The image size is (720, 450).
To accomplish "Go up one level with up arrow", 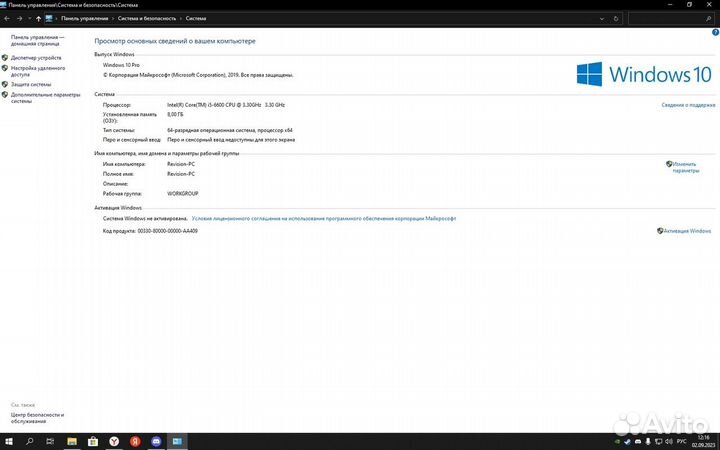I will (x=39, y=18).
